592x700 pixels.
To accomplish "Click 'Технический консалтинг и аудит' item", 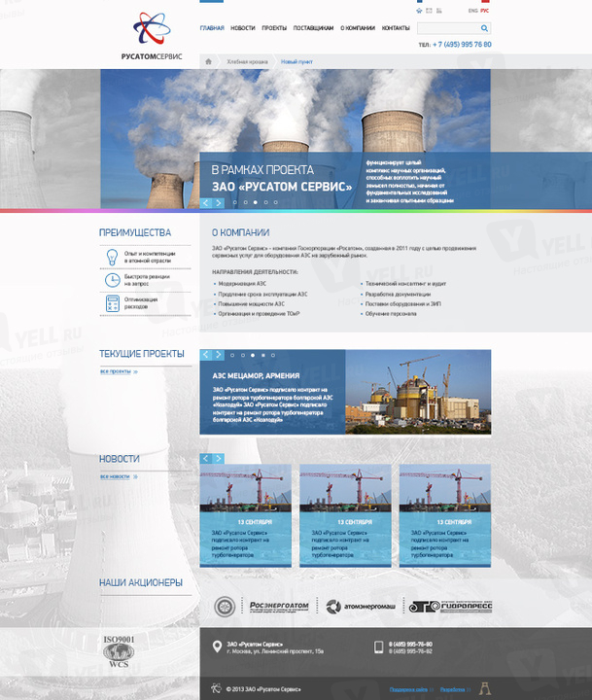I will click(x=405, y=284).
